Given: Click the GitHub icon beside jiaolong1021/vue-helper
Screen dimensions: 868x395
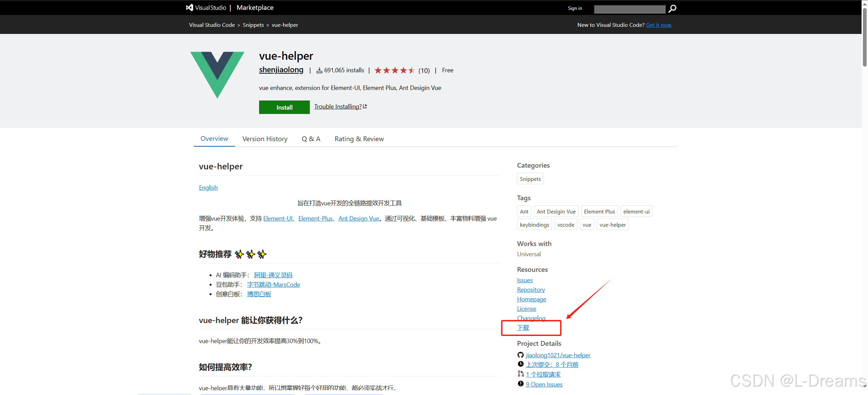Looking at the screenshot, I should tap(520, 355).
